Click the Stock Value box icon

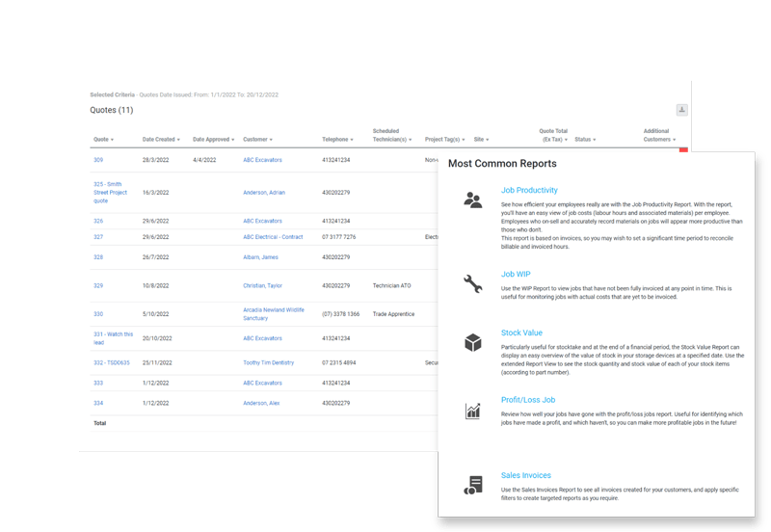point(472,342)
